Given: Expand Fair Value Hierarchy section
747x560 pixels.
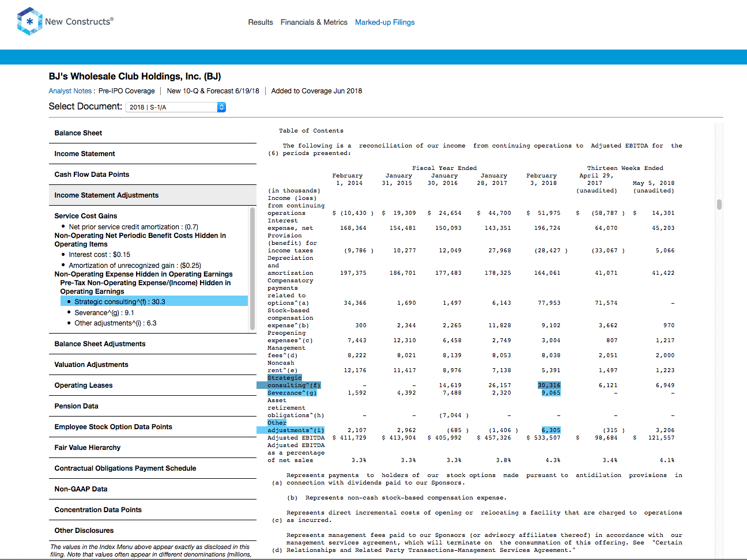Looking at the screenshot, I should click(153, 448).
